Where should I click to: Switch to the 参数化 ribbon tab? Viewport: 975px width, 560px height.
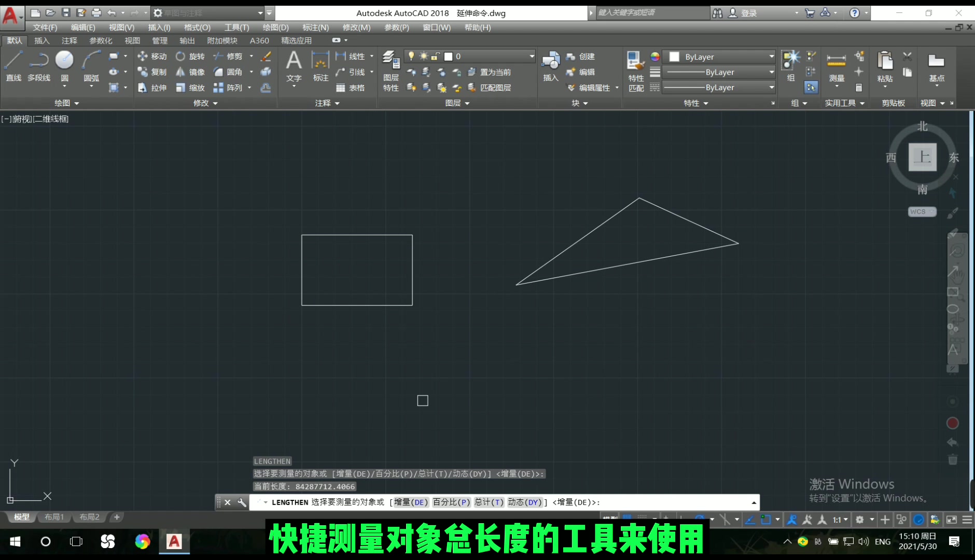click(x=101, y=40)
